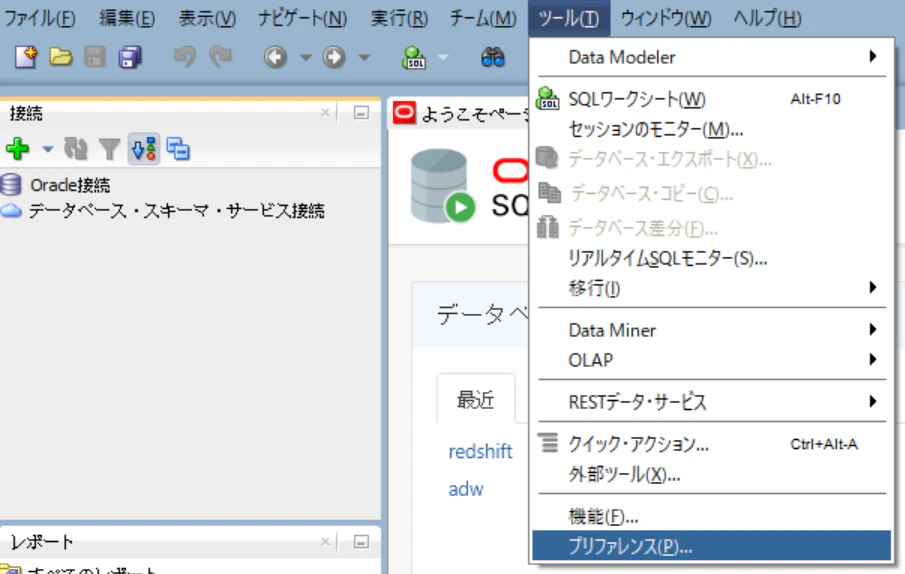
Task: Select データベース・スキーマ・サービス接続 tree node
Action: 177,211
